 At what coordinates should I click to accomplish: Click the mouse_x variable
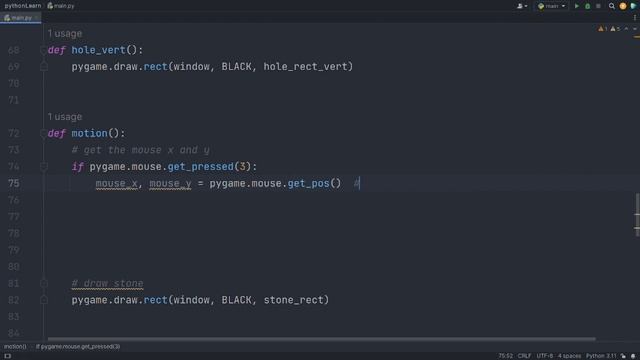pos(116,184)
